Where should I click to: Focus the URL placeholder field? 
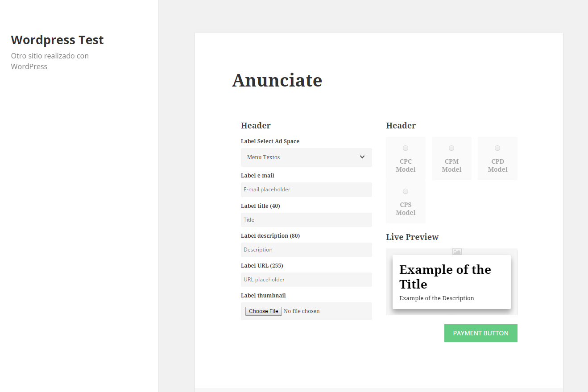click(306, 280)
